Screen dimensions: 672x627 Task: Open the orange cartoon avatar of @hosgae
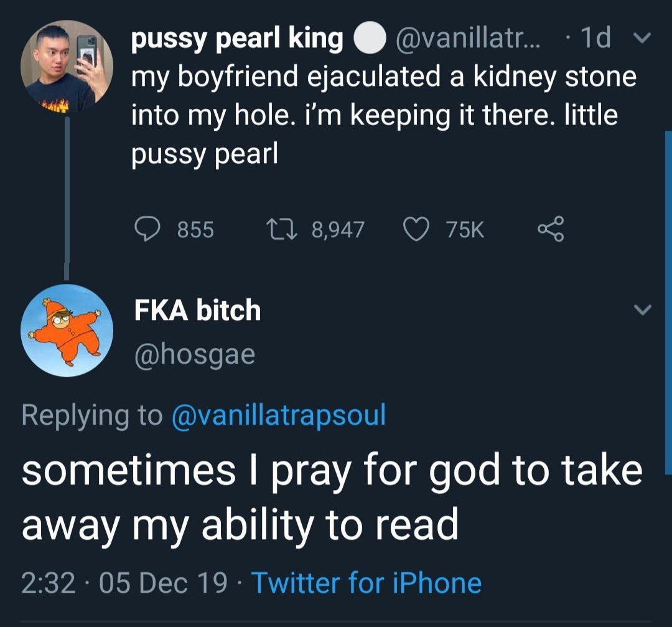click(x=67, y=331)
